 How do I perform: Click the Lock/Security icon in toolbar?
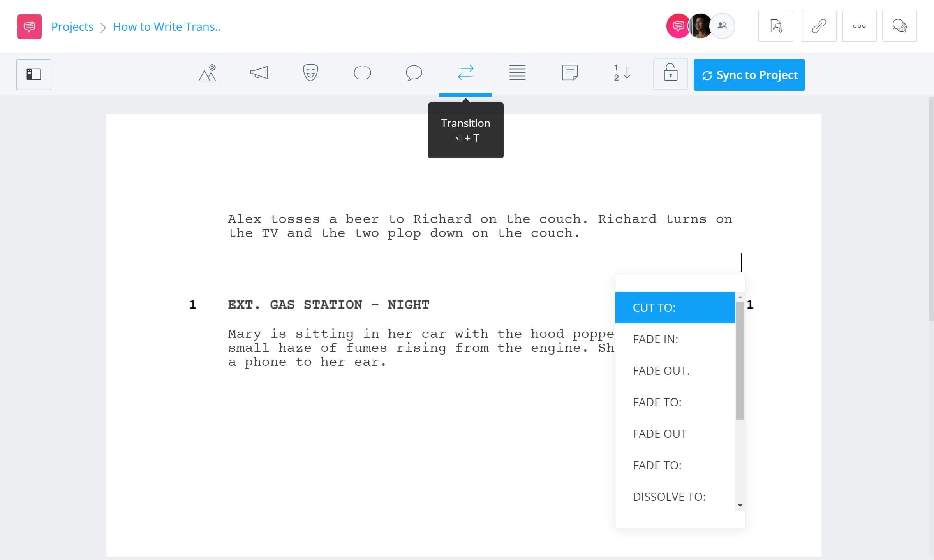670,74
